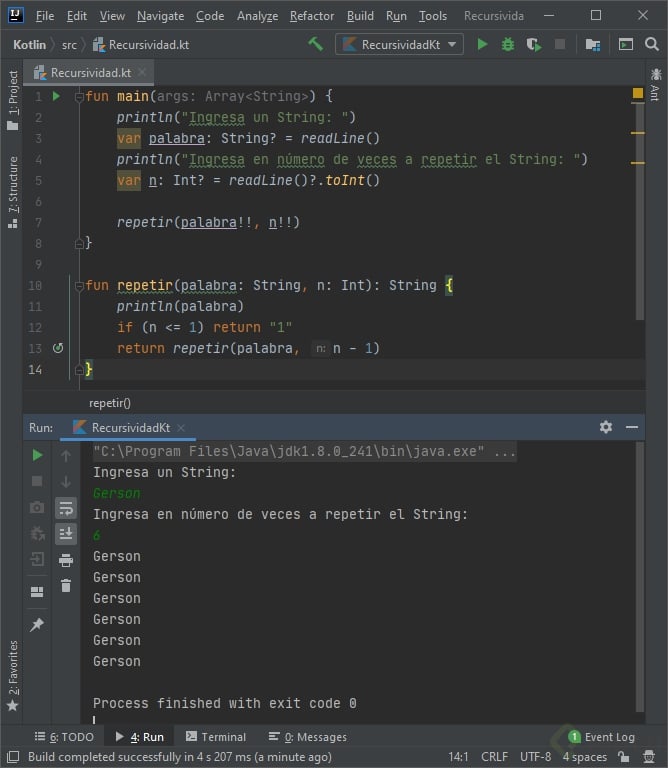Open the 4 spaces indent selector
This screenshot has height=768, width=668.
(x=585, y=757)
